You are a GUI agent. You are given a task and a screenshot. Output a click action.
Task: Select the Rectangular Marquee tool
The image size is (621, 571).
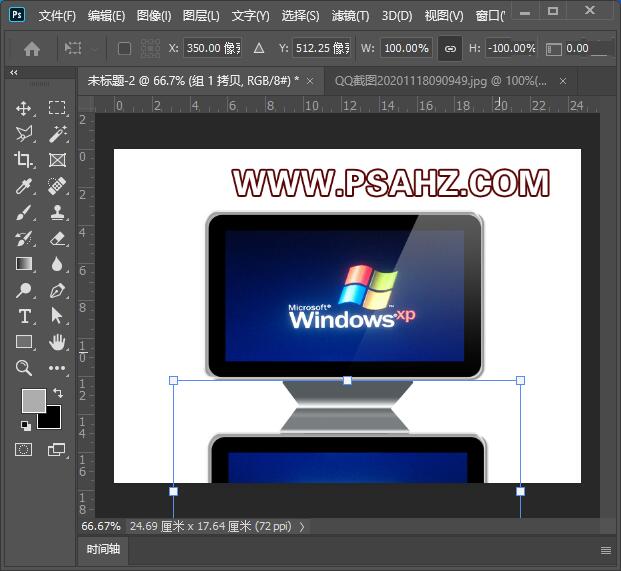[x=57, y=108]
